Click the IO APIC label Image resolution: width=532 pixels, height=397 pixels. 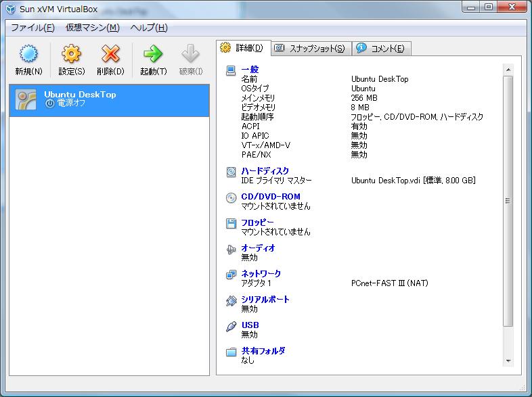coord(255,136)
